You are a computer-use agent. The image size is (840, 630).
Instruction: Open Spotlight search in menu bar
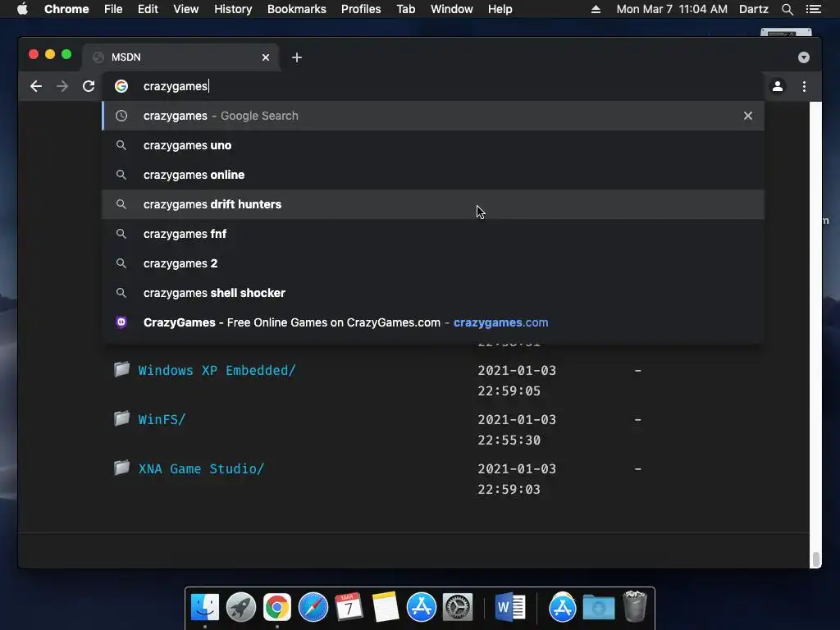(787, 9)
